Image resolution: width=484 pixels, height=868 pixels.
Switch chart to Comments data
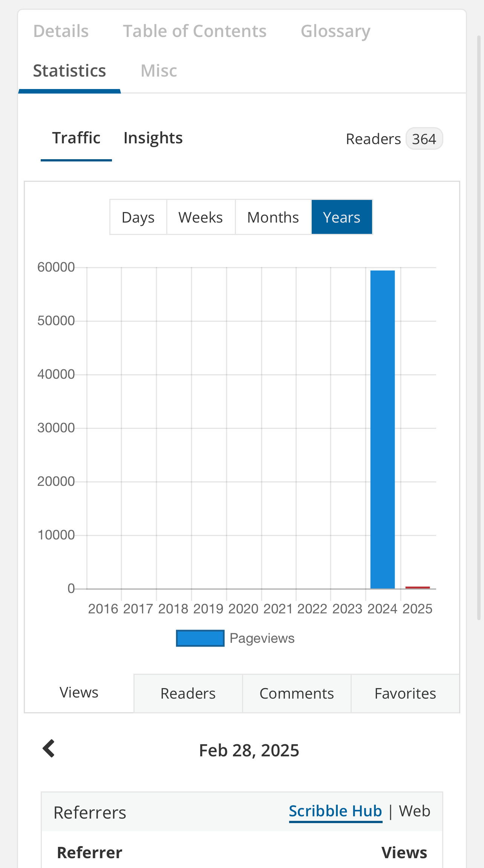pyautogui.click(x=296, y=693)
